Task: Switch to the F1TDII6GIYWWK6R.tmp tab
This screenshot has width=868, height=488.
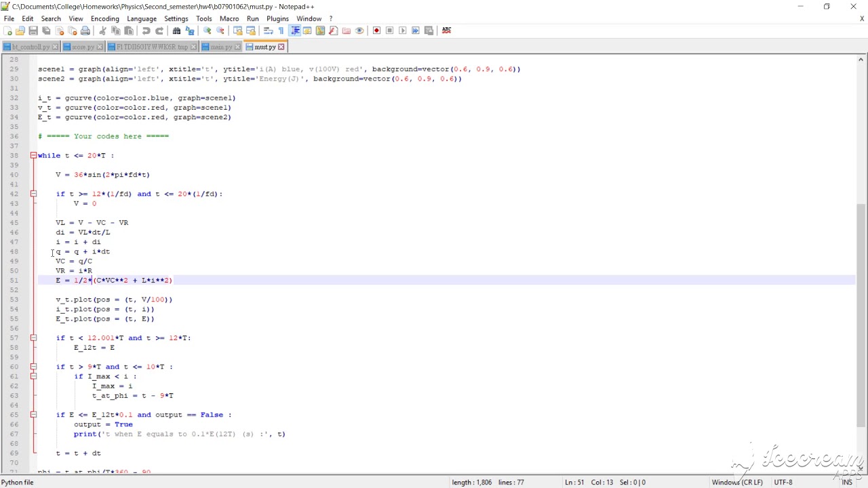Action: click(x=152, y=47)
